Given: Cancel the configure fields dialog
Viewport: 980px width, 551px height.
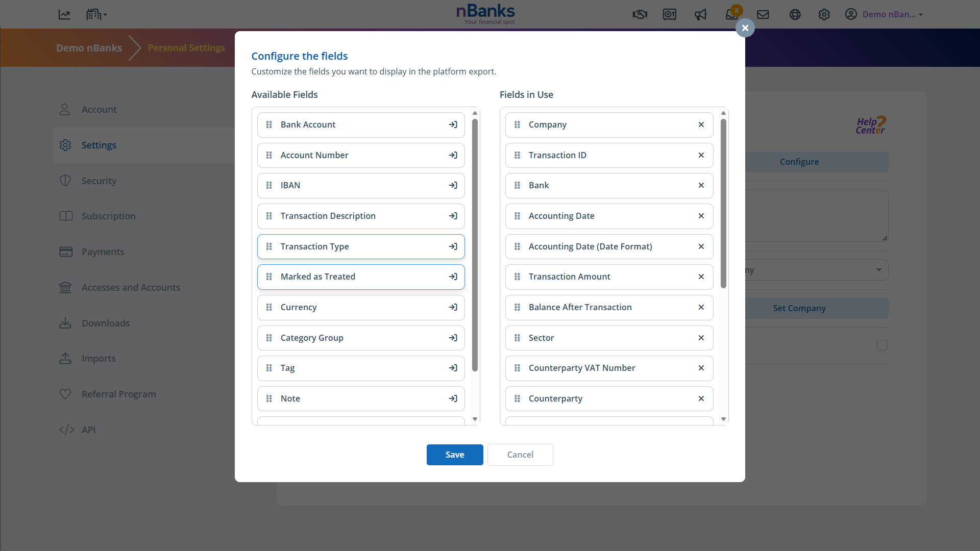Looking at the screenshot, I should pos(520,455).
